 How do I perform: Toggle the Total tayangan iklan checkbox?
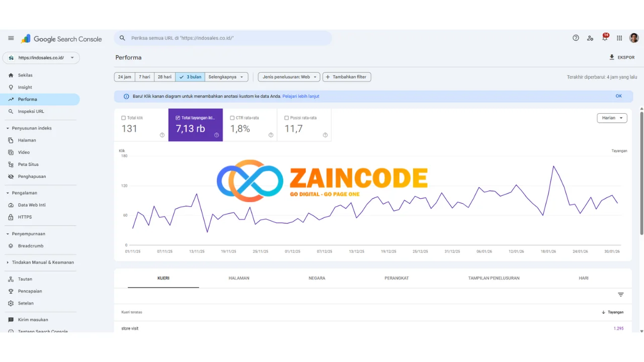pyautogui.click(x=178, y=118)
